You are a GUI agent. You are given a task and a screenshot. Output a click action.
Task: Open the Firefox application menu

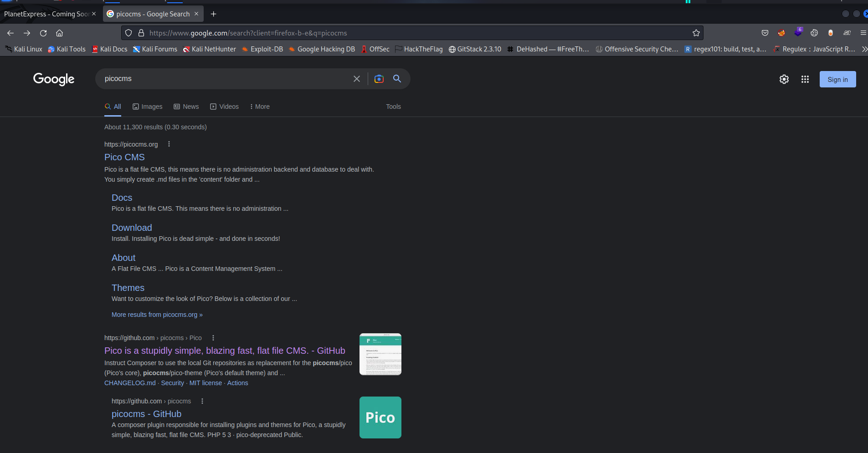[x=863, y=33]
